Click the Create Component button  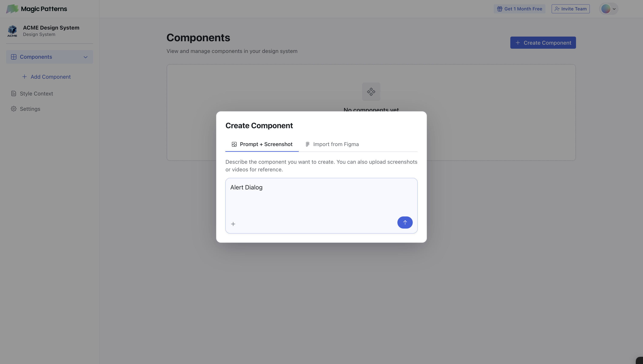(543, 43)
